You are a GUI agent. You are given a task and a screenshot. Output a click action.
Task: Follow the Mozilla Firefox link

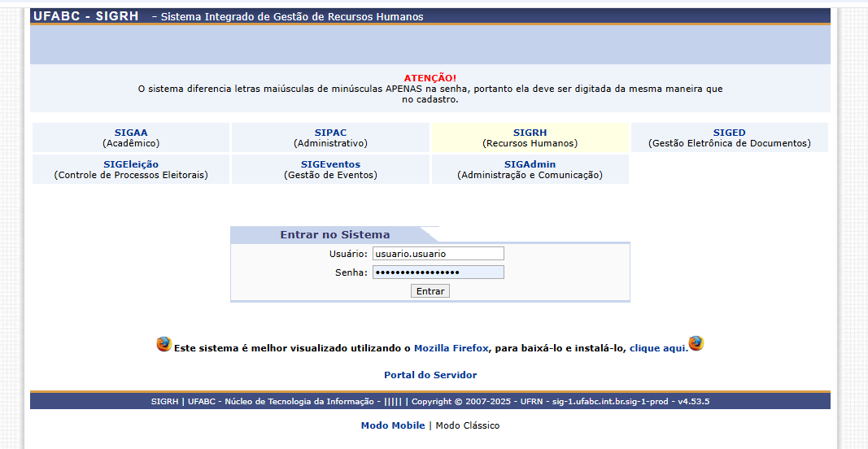pos(451,348)
